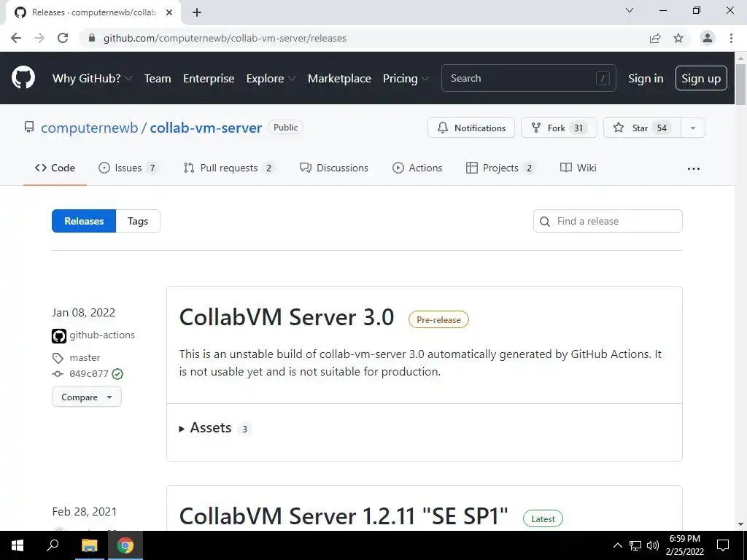The width and height of the screenshot is (747, 560).
Task: Open the Windows notification center icon
Action: 723,545
